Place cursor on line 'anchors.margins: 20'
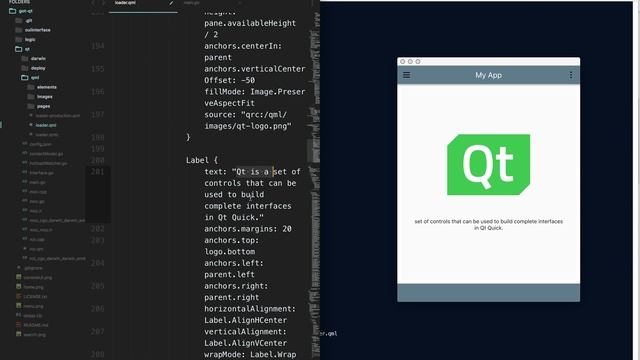Viewport: 640px width, 360px height. [x=248, y=229]
